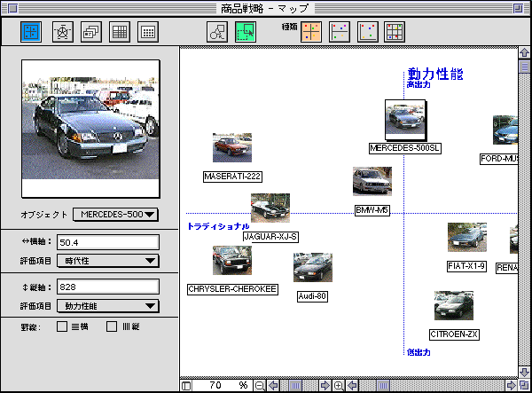Click the zoom out magnifier

[x=260, y=386]
